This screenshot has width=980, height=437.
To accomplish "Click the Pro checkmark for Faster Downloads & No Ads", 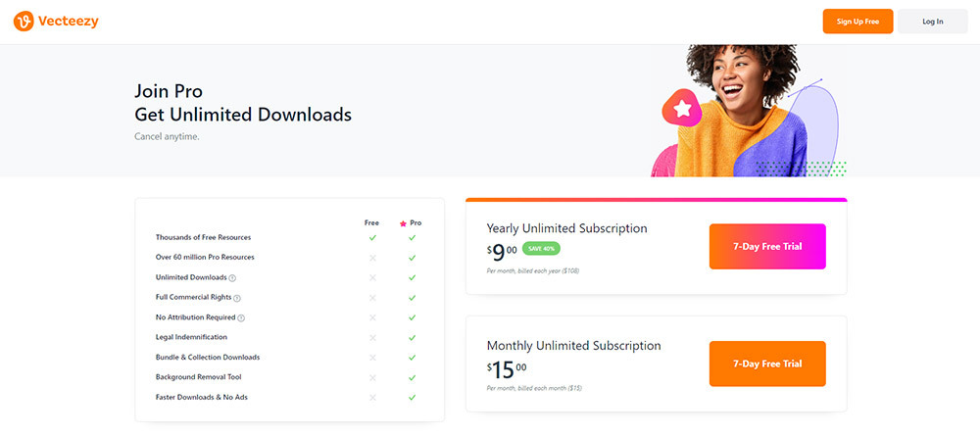I will (x=412, y=398).
